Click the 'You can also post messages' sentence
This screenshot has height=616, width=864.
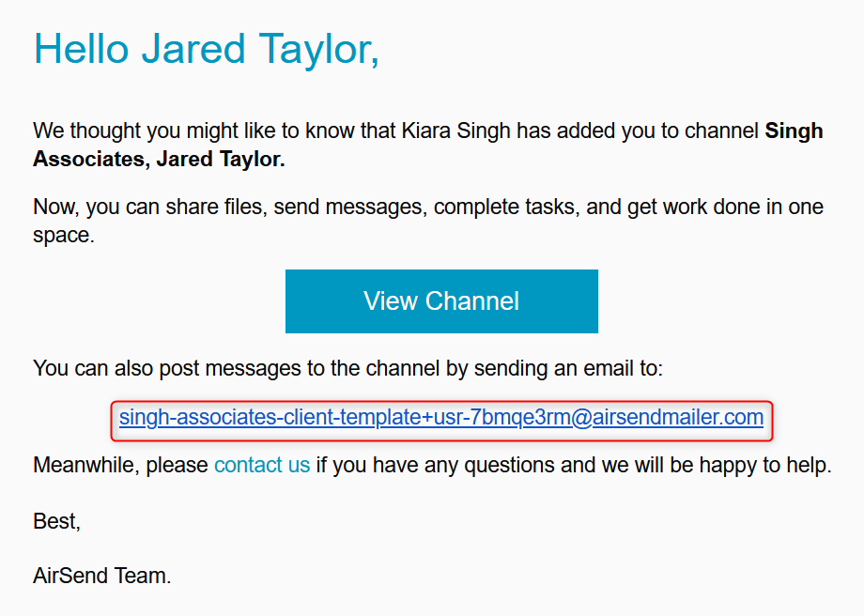pos(347,368)
